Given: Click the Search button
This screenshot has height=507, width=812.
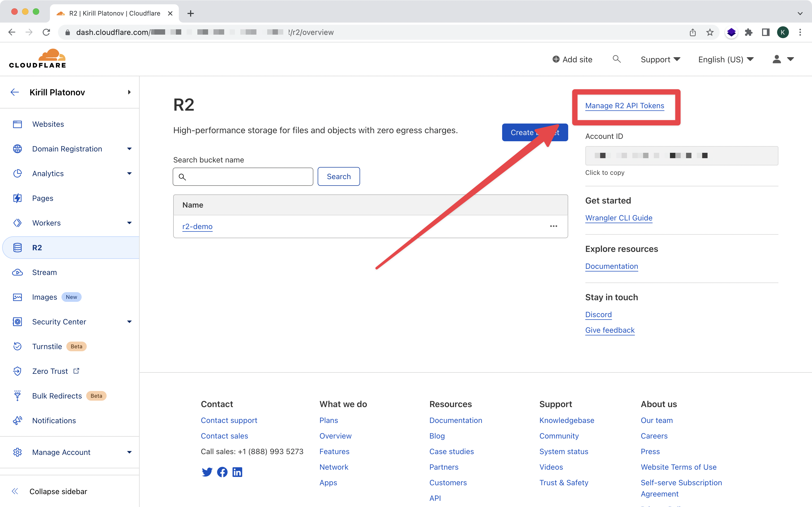Looking at the screenshot, I should (339, 176).
